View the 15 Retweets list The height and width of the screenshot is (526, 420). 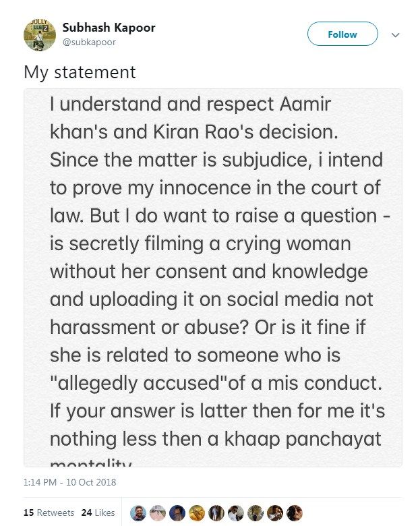(49, 513)
